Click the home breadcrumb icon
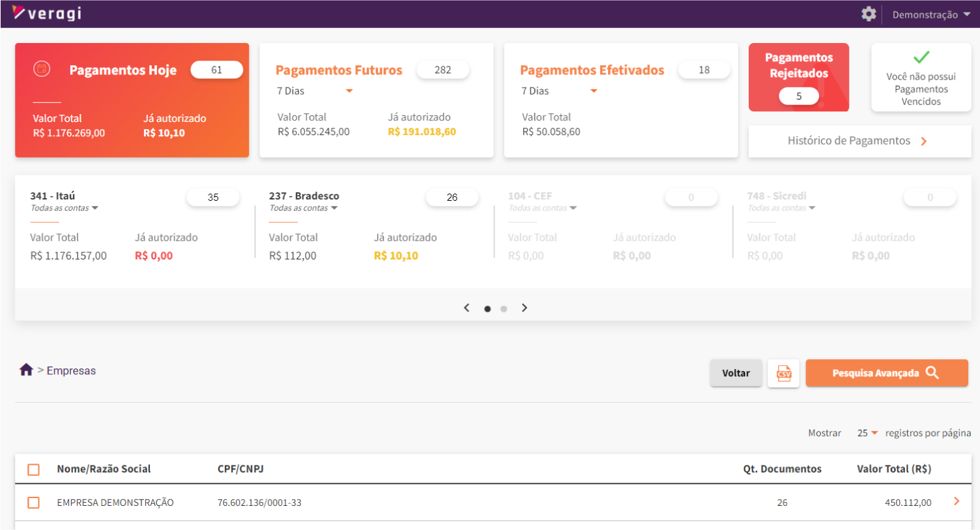This screenshot has width=980, height=530. 26,370
